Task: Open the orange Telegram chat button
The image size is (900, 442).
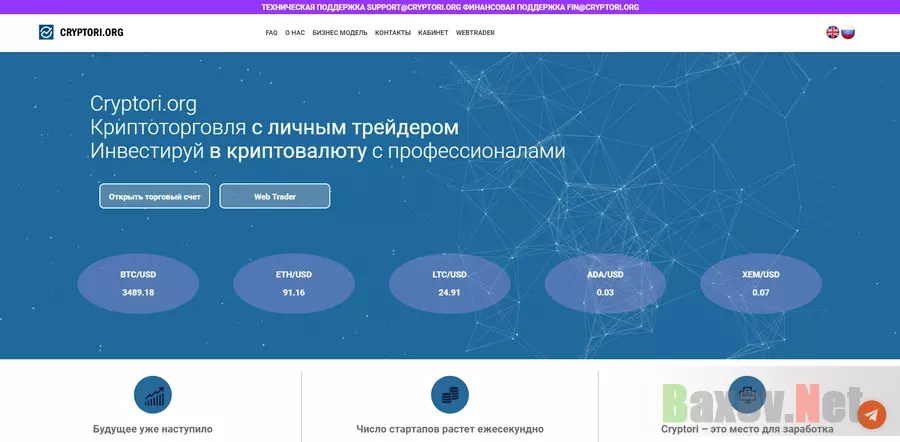Action: click(872, 414)
